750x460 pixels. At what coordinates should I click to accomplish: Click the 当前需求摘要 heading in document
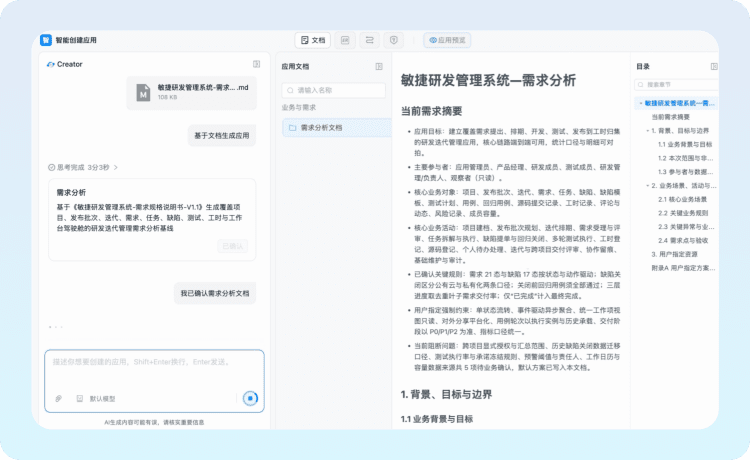431,111
